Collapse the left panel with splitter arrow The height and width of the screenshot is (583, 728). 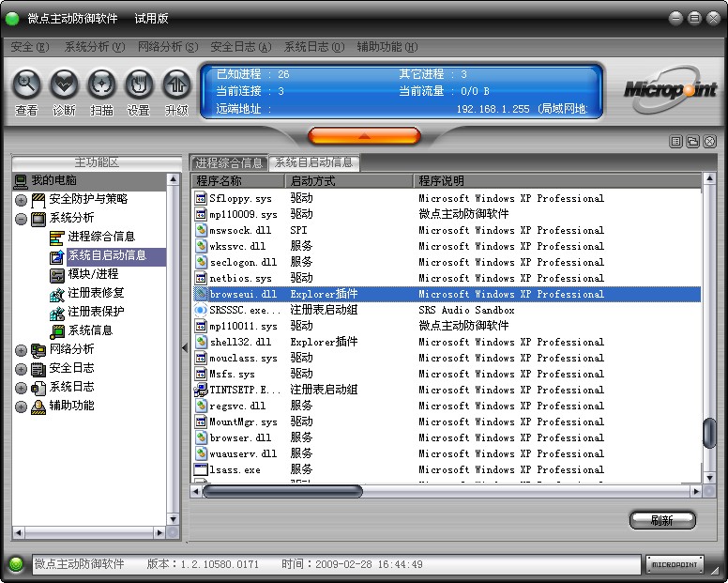coord(185,347)
